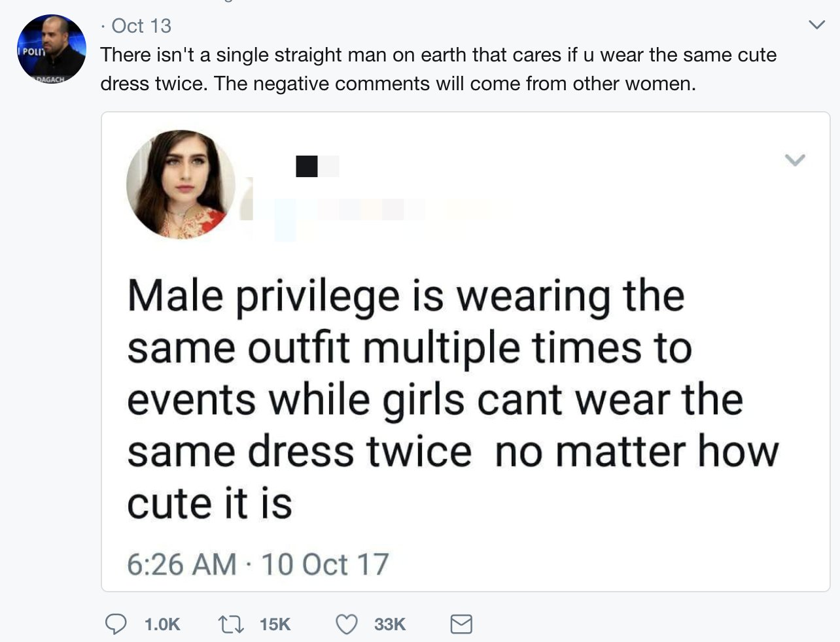
Task: Click the envelope direct message icon
Action: [x=461, y=624]
